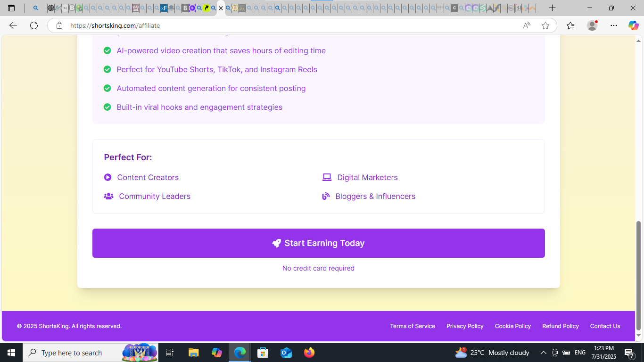This screenshot has height=362, width=644.
Task: Click green checkmark beside Built-in viral hooks
Action: coord(107,107)
